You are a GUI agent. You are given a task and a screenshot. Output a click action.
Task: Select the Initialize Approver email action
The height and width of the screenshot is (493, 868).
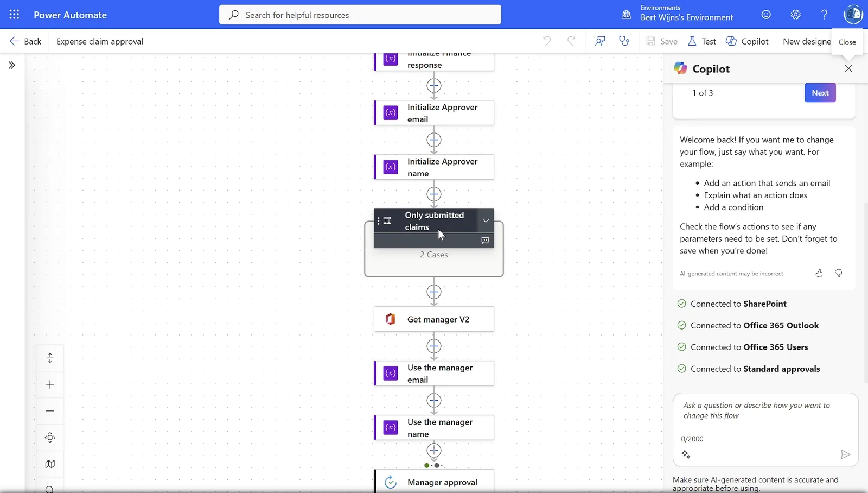(434, 113)
